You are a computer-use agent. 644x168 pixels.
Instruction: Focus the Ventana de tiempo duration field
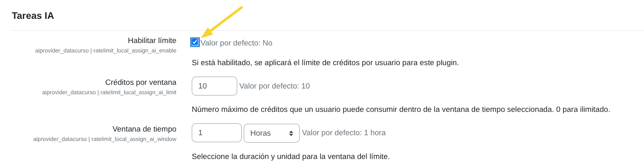click(216, 133)
